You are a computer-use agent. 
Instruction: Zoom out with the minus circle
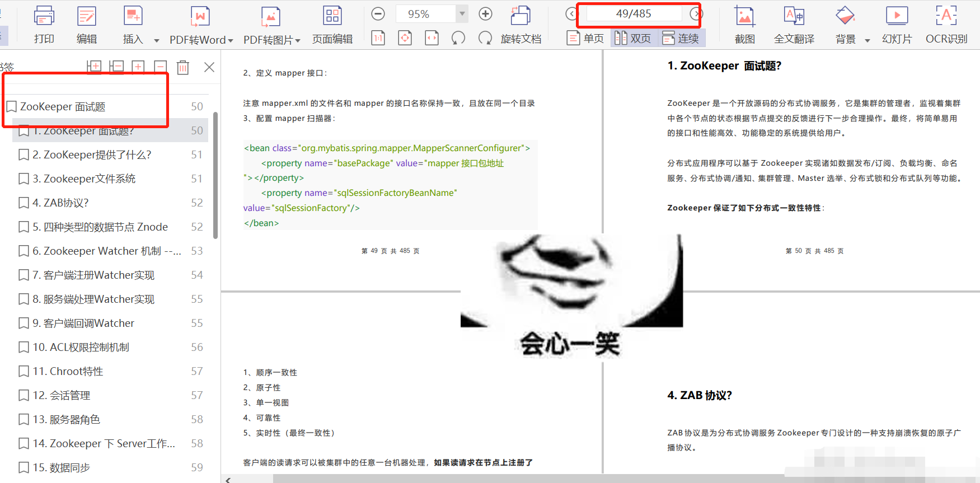(378, 14)
